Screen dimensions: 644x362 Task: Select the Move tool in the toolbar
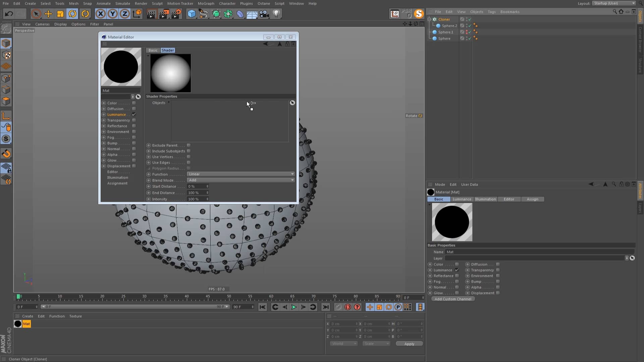[48, 14]
